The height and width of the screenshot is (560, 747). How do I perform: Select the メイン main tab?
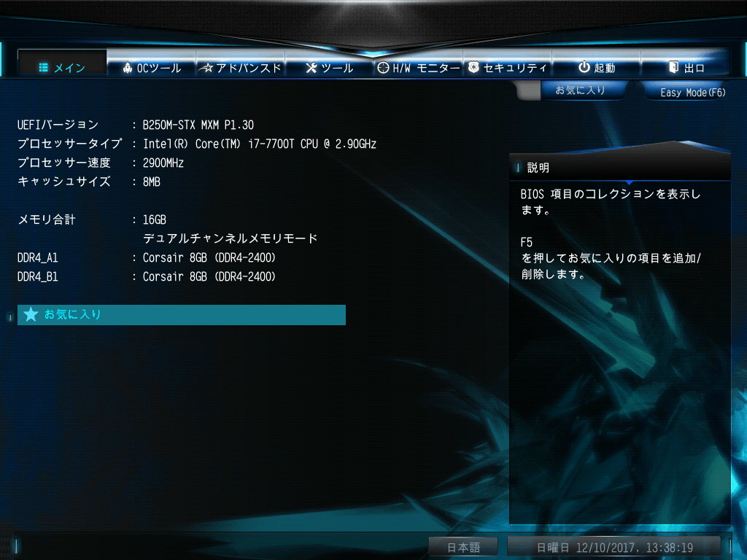(62, 64)
